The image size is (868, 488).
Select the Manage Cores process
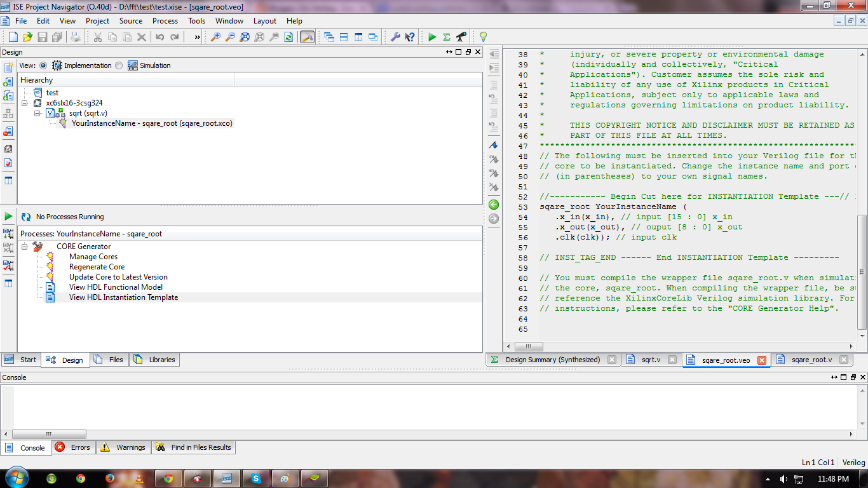point(93,257)
